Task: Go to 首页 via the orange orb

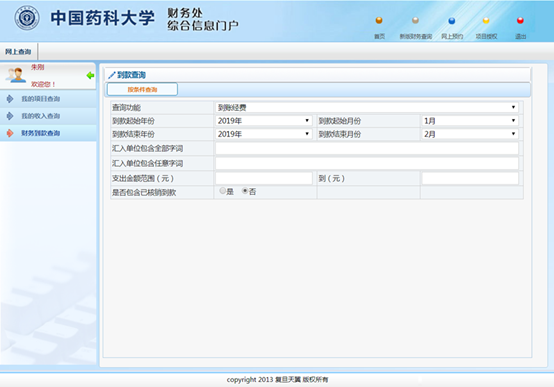Action: [379, 20]
